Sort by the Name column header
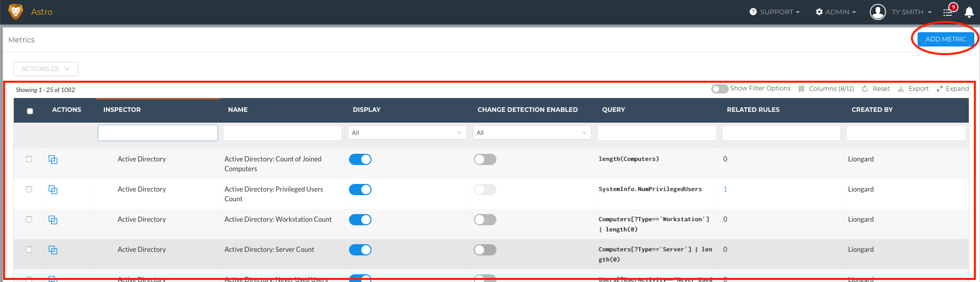The height and width of the screenshot is (282, 980). 238,110
